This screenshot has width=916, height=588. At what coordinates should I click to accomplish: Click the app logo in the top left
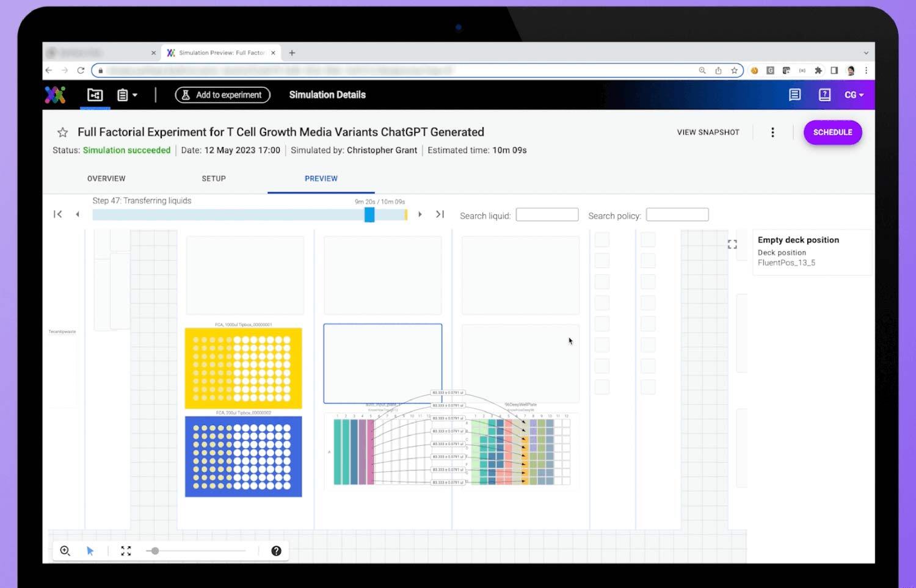click(55, 95)
